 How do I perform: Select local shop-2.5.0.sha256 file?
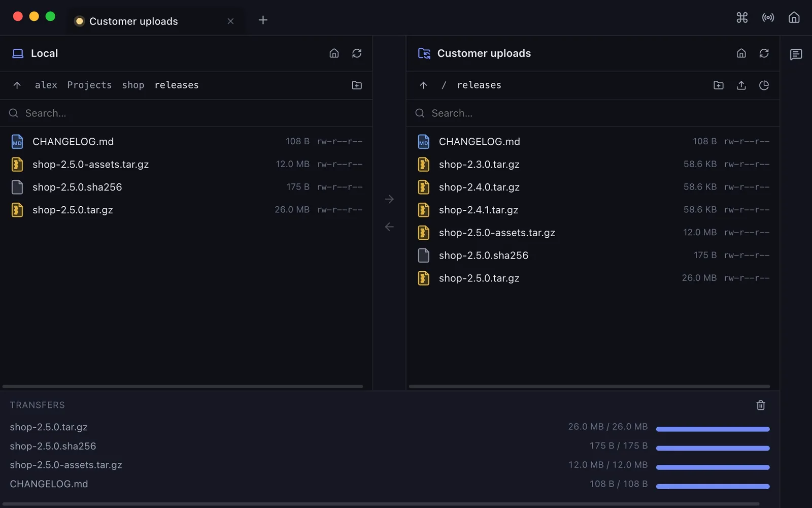click(186, 187)
